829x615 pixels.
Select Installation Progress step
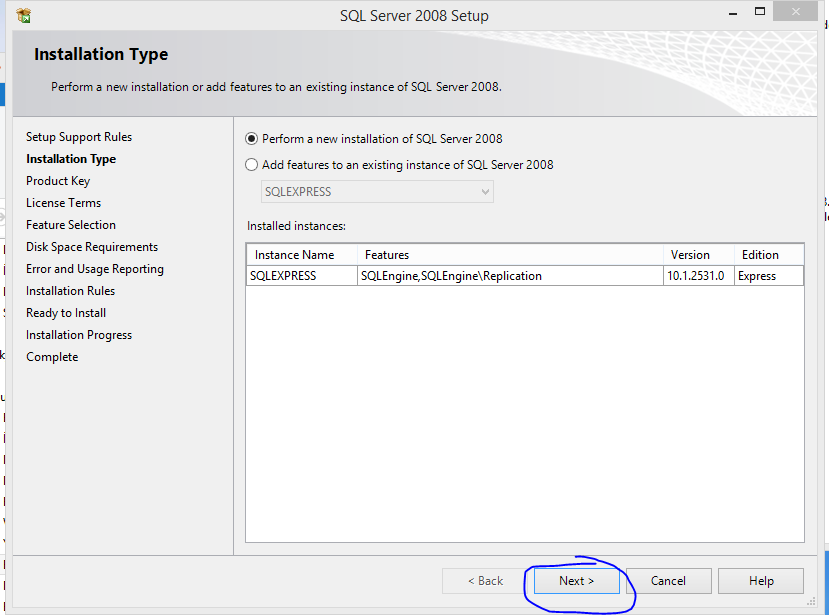(x=79, y=335)
